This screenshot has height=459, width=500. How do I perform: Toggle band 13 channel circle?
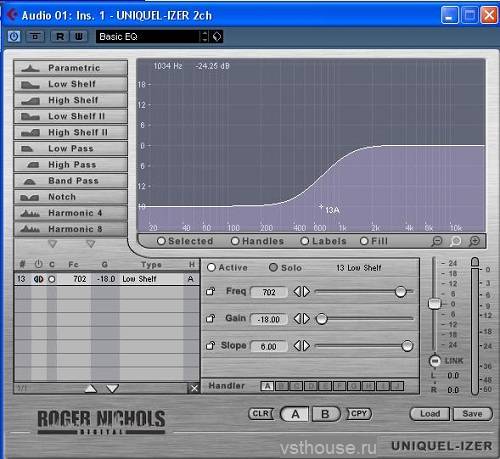tap(52, 279)
